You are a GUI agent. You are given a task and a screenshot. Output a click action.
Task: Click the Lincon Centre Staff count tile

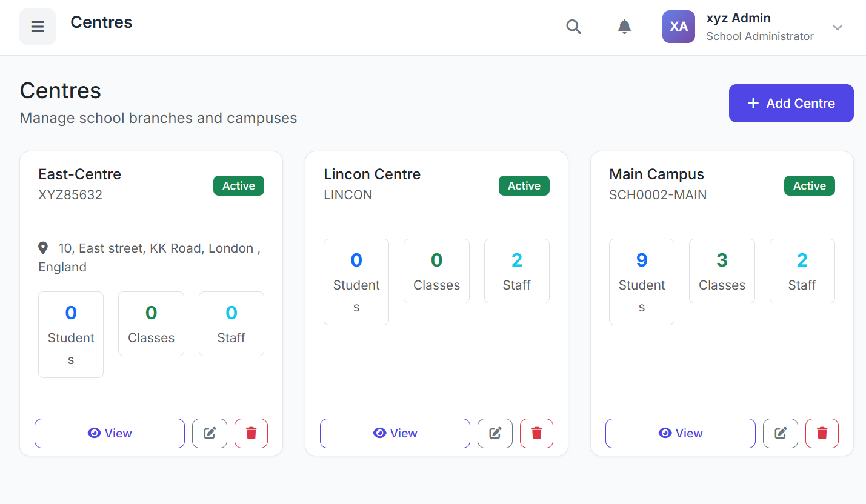516,271
